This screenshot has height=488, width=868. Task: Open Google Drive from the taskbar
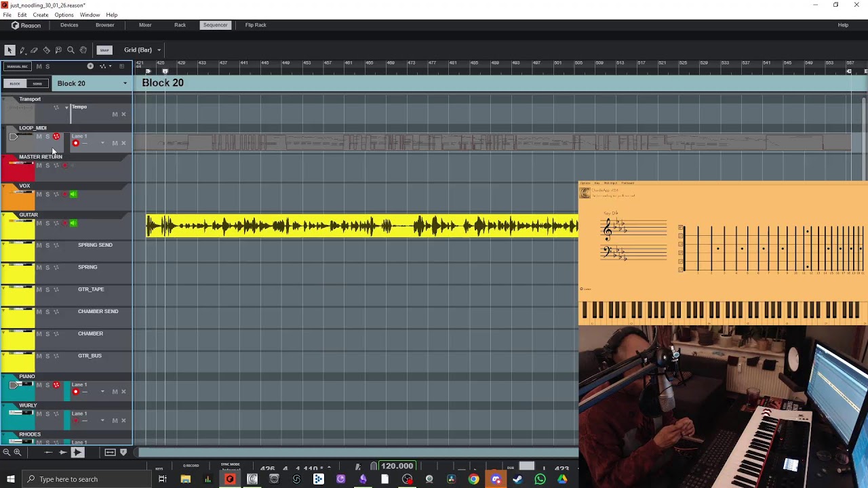click(562, 479)
